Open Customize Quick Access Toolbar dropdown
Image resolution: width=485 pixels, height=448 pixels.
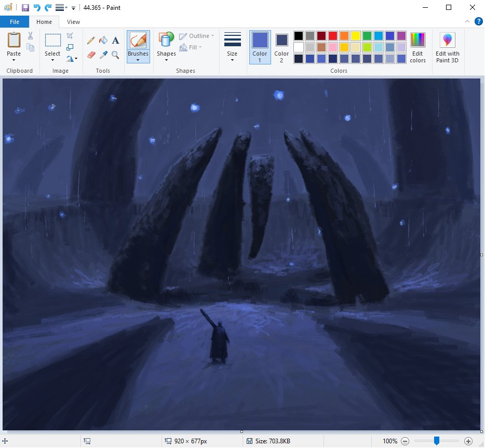coord(73,8)
